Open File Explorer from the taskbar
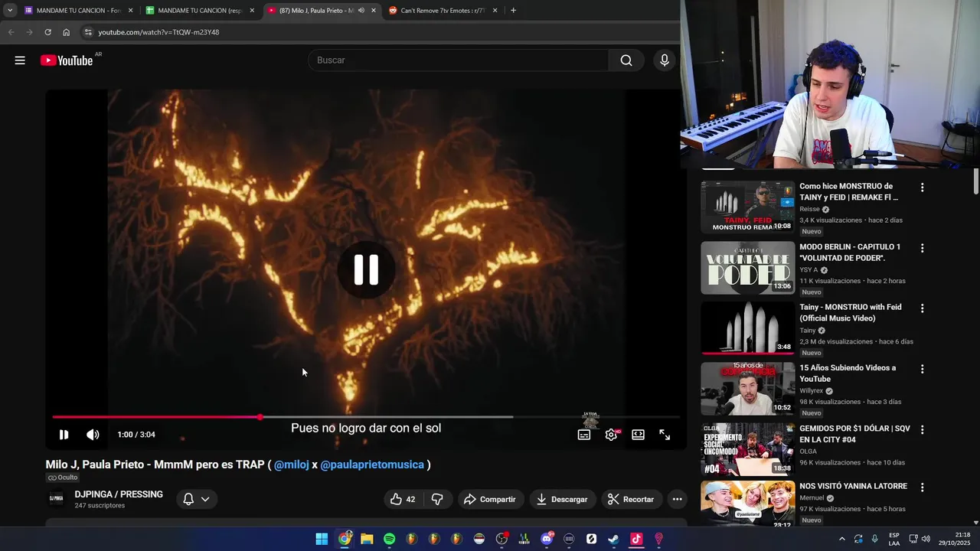Image resolution: width=980 pixels, height=551 pixels. (367, 540)
